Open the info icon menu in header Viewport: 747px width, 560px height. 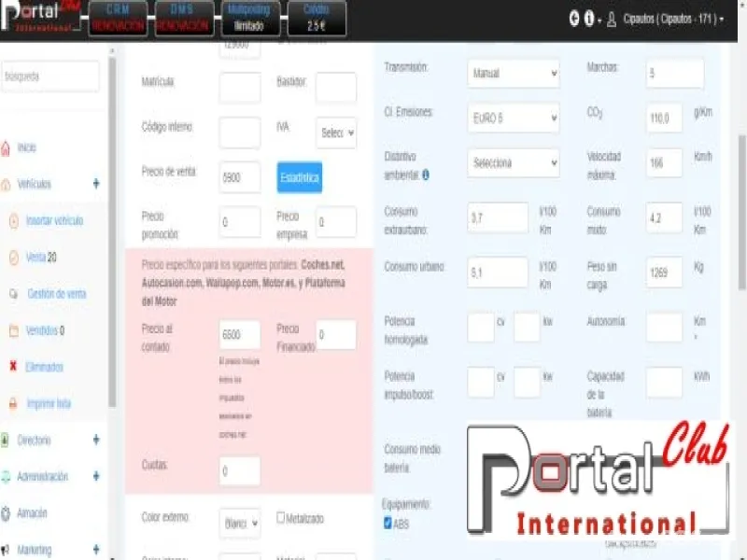tap(589, 19)
